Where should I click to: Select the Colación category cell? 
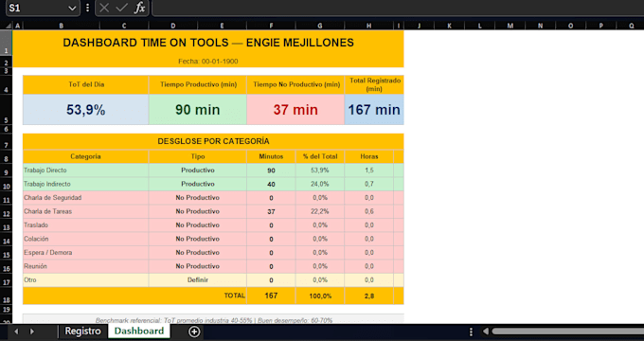click(86, 239)
